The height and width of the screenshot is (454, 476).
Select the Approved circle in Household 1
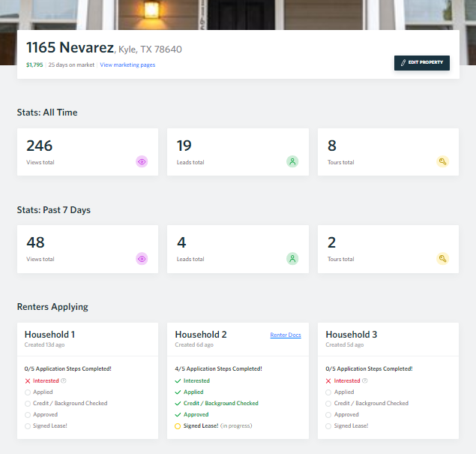(x=28, y=415)
